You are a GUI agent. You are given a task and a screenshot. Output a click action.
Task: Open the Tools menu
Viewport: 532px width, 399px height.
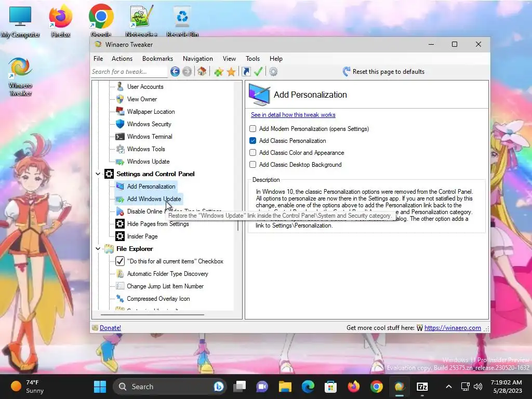pyautogui.click(x=253, y=59)
